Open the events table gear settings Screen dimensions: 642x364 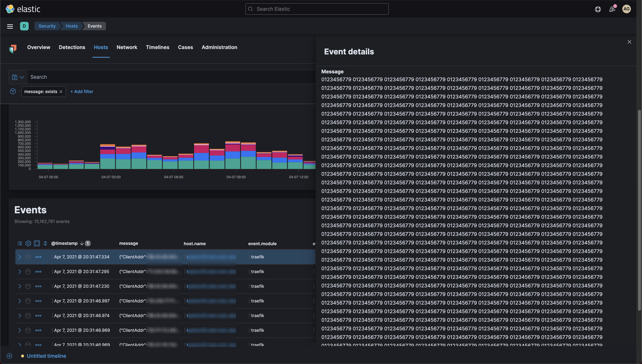pos(28,243)
